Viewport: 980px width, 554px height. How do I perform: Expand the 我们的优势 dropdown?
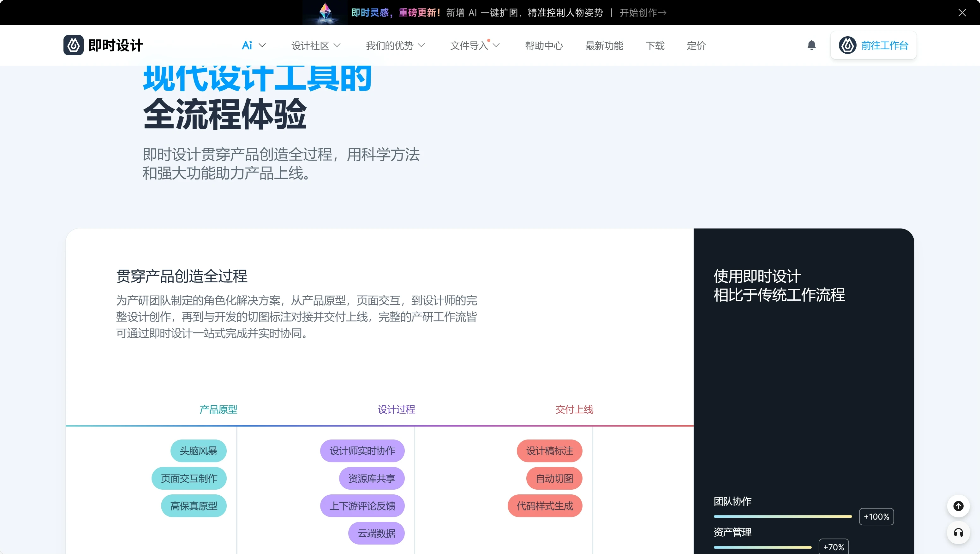[x=395, y=46]
